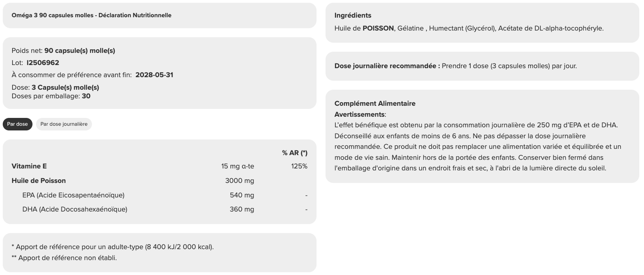Click the "Dose journalière recommandée" label
644x275 pixels.
coord(387,66)
